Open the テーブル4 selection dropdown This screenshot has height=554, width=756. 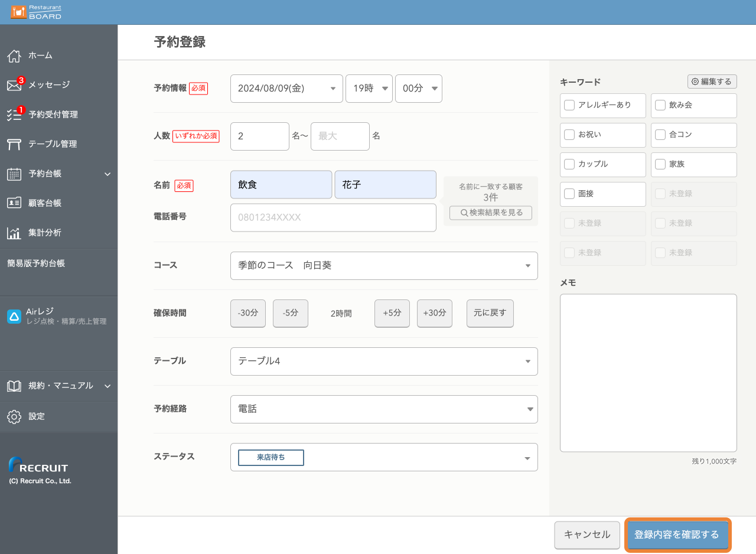tap(384, 361)
